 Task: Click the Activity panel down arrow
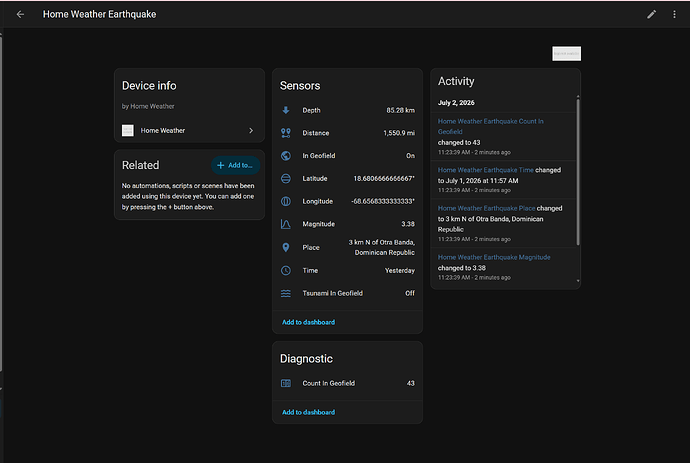(x=578, y=281)
